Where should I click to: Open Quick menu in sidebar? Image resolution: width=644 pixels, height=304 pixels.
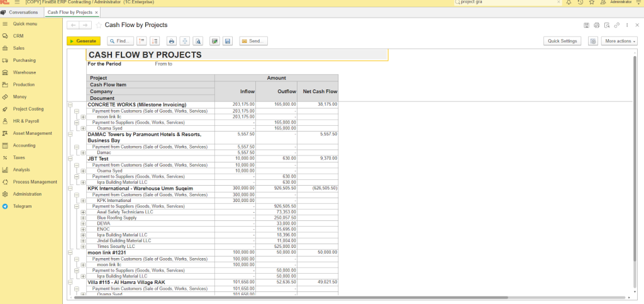pyautogui.click(x=25, y=24)
